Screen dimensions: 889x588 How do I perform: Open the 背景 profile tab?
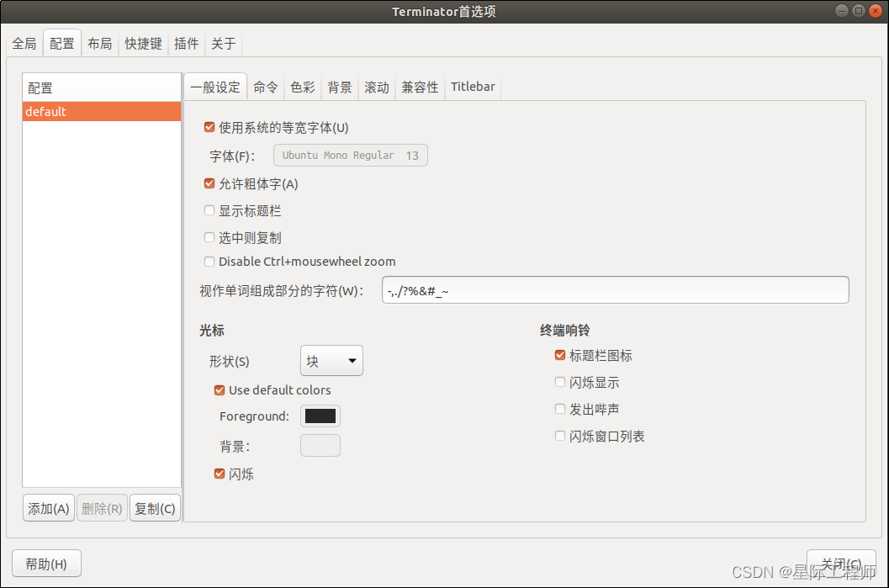pos(340,87)
